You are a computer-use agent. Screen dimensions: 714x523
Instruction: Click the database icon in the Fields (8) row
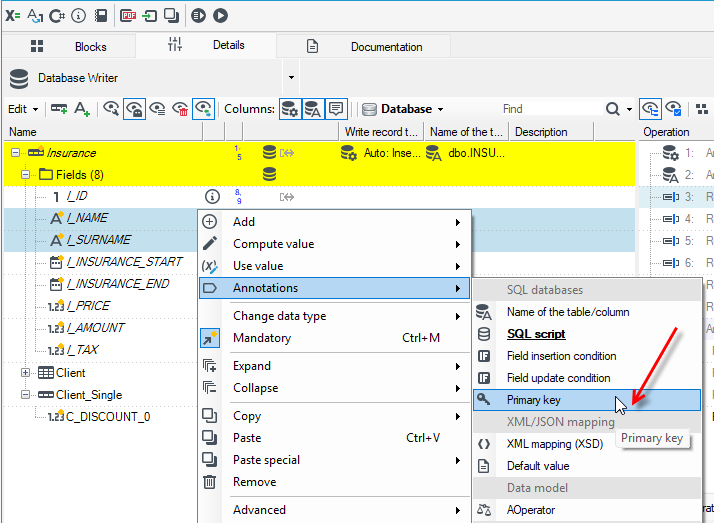coord(270,174)
